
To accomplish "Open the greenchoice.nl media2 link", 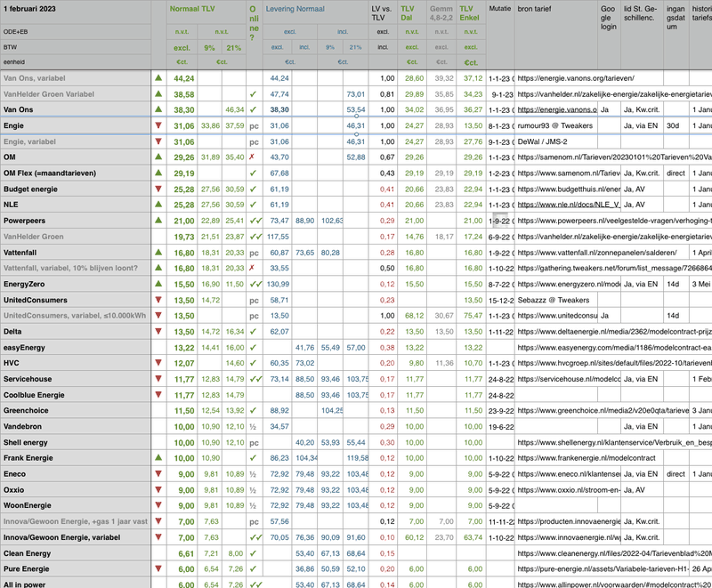I will (603, 411).
